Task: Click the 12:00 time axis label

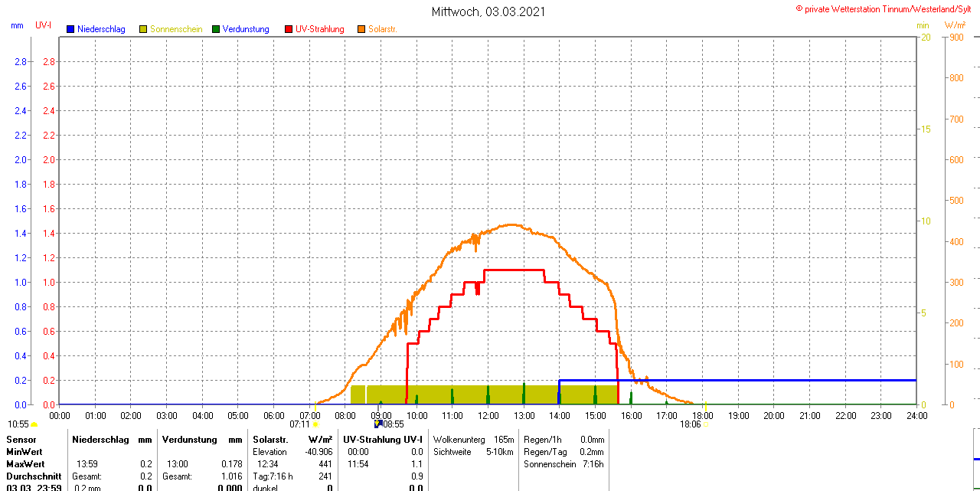Action: click(488, 415)
